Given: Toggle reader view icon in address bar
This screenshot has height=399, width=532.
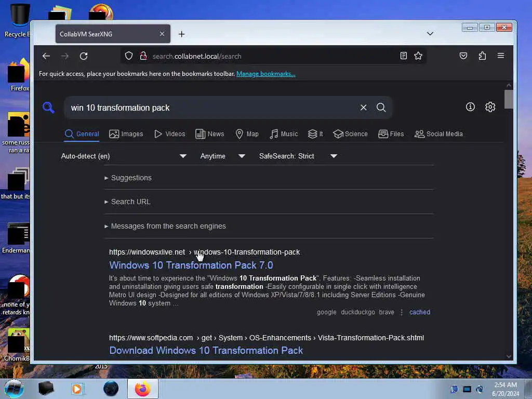Looking at the screenshot, I should (x=403, y=56).
